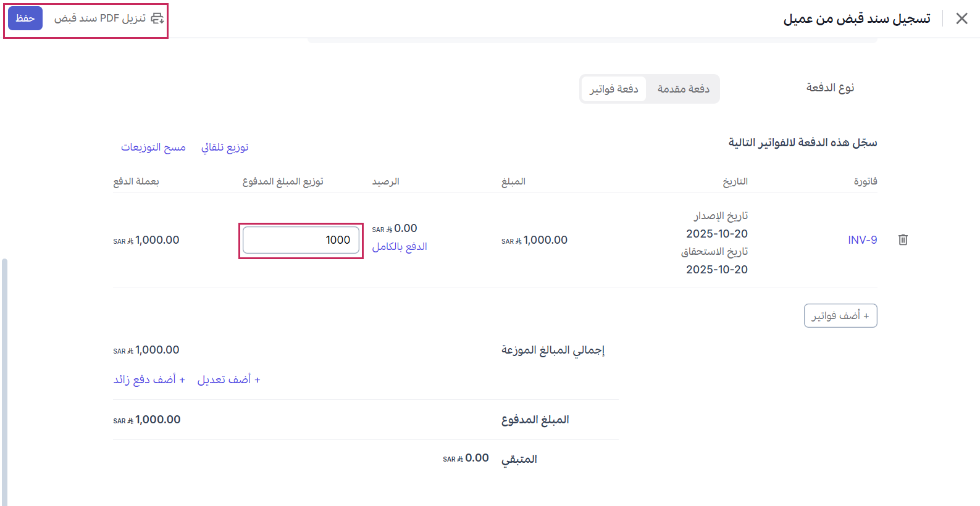Switch to the دفعة فواتير tab
Screen dimensions: 980x506
point(614,89)
